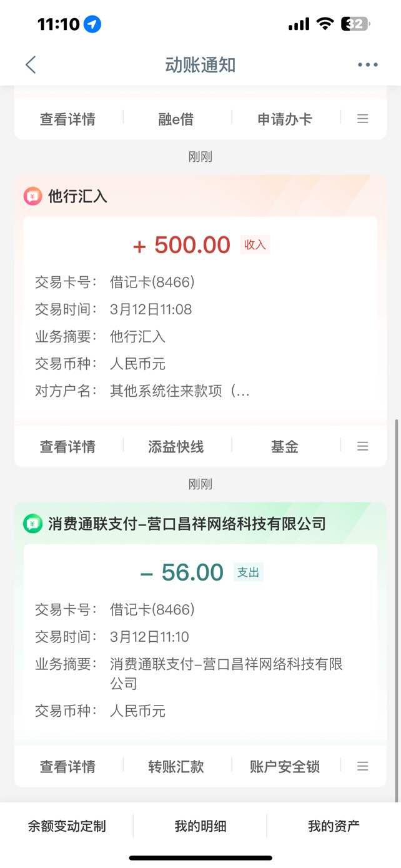Open the three-dot more options menu
The width and height of the screenshot is (401, 868).
pyautogui.click(x=367, y=65)
